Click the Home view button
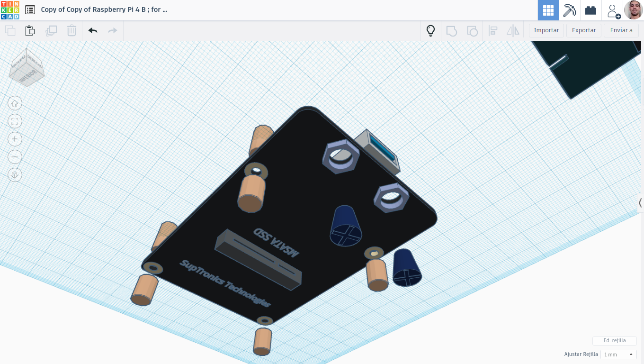The width and height of the screenshot is (644, 364). coord(15,103)
